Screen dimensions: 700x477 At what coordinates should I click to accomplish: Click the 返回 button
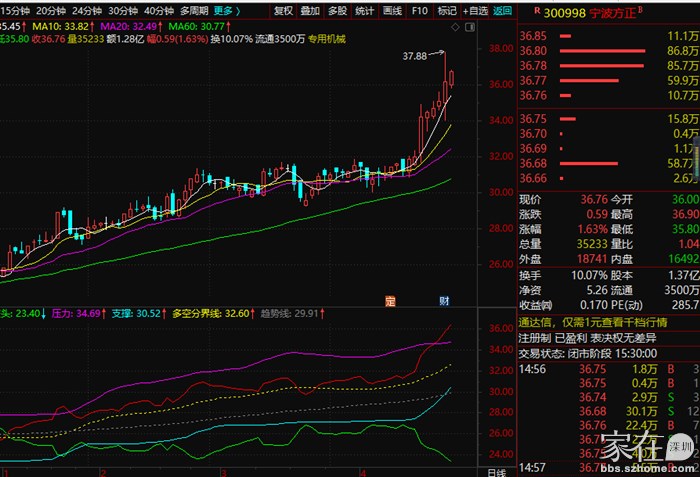[x=502, y=11]
